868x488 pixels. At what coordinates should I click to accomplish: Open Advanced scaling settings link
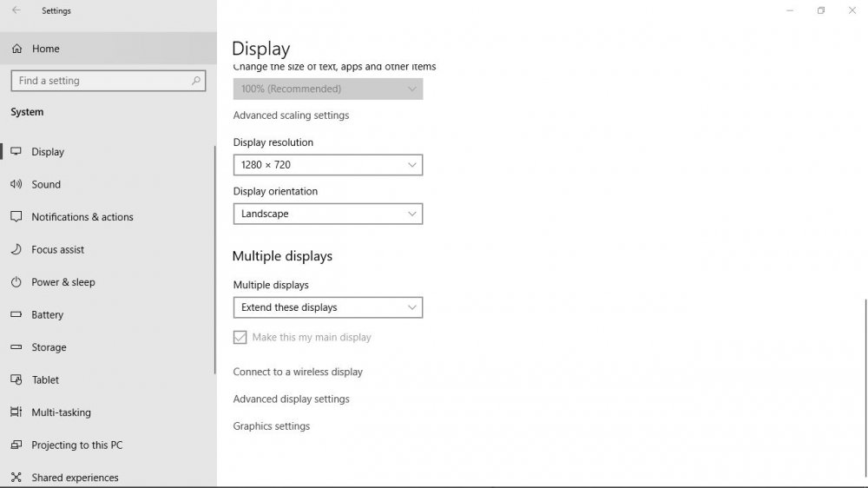click(x=291, y=115)
